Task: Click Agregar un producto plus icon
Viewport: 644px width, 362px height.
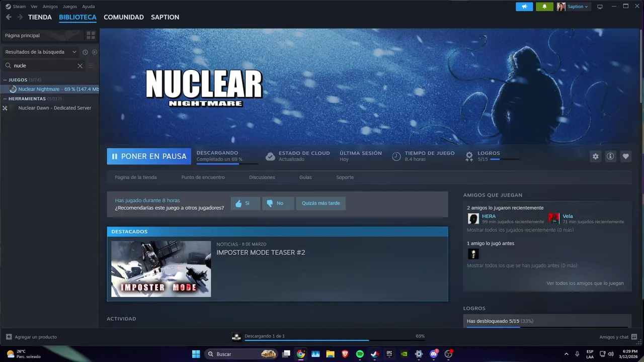Action: 9,337
